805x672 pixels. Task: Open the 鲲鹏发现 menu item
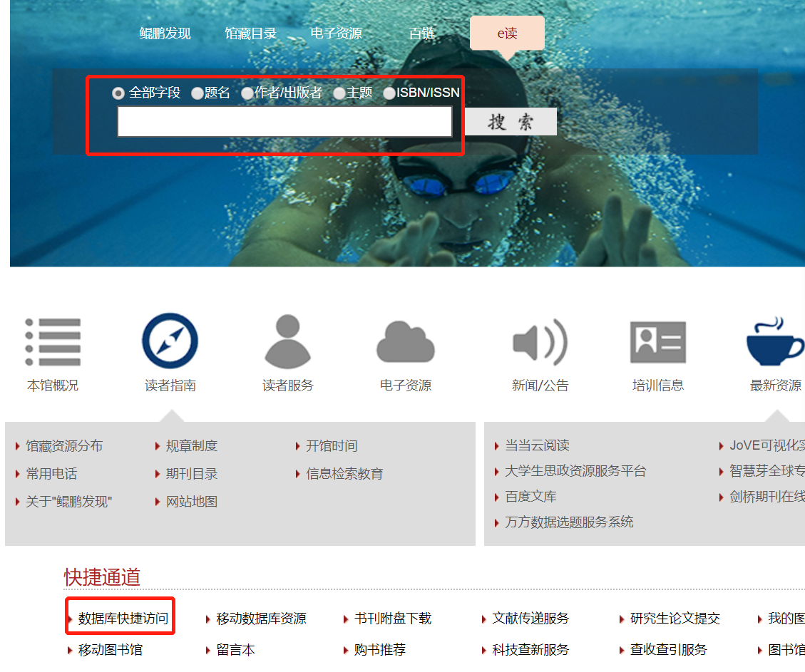point(165,33)
